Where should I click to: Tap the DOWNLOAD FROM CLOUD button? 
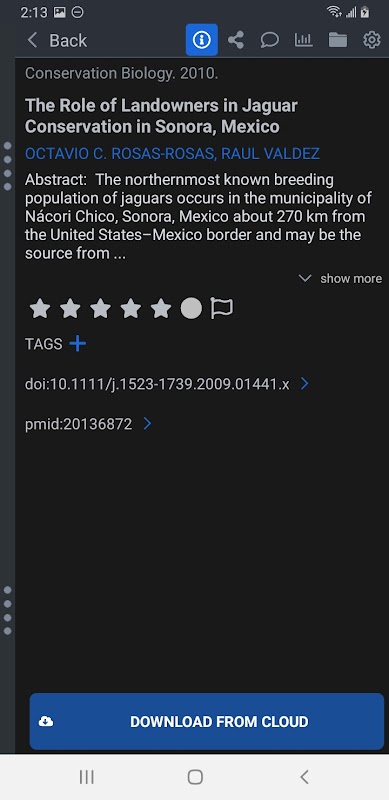[x=207, y=721]
